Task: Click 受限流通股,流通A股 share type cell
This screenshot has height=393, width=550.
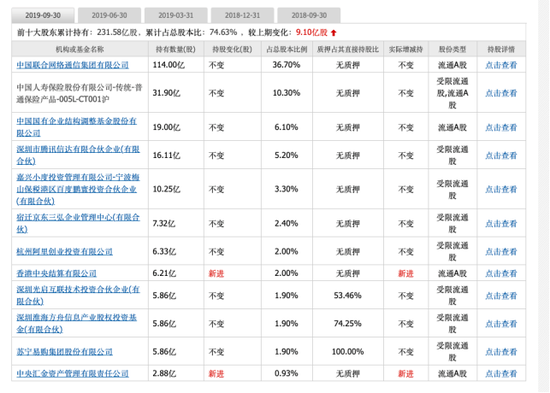Action: tap(452, 93)
